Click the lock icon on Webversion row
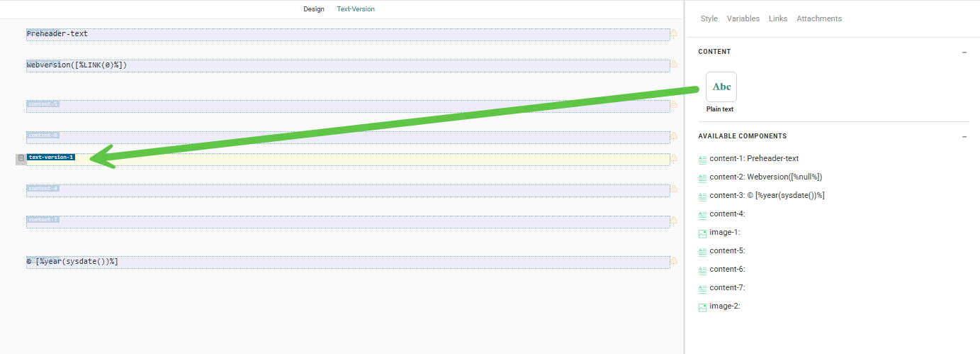 pos(674,65)
